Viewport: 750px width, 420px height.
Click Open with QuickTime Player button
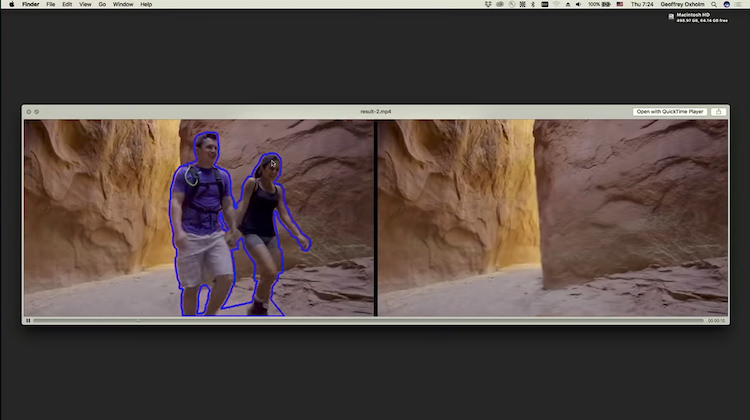pos(670,111)
